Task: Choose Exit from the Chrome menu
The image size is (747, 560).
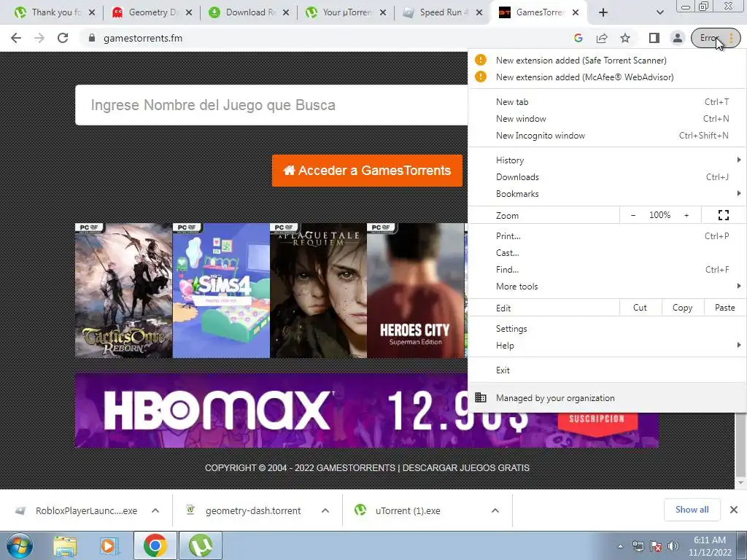Action: tap(607, 370)
